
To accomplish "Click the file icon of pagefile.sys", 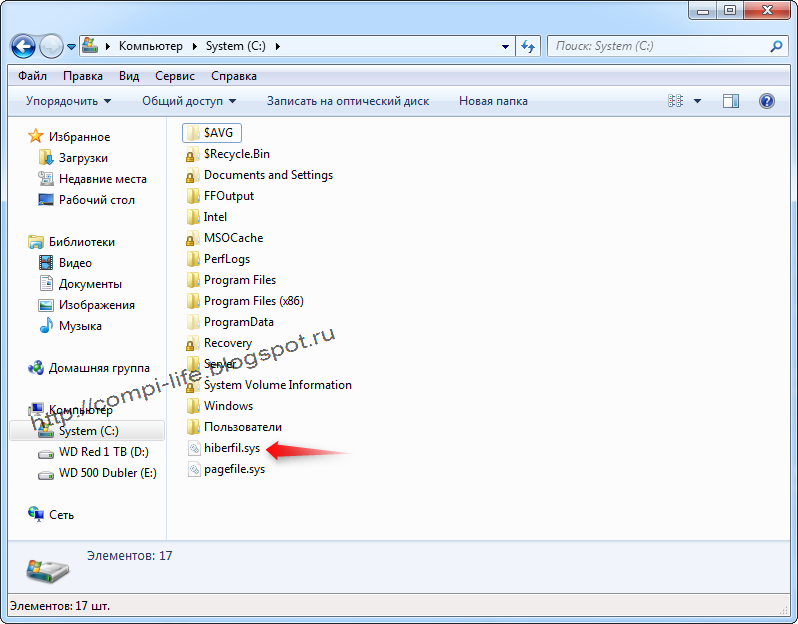I will click(194, 469).
